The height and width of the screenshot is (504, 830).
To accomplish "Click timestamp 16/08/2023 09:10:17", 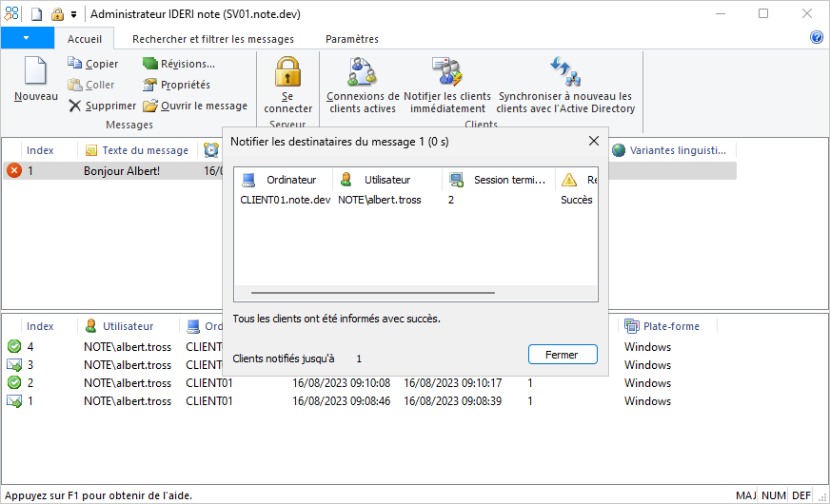I will click(452, 383).
